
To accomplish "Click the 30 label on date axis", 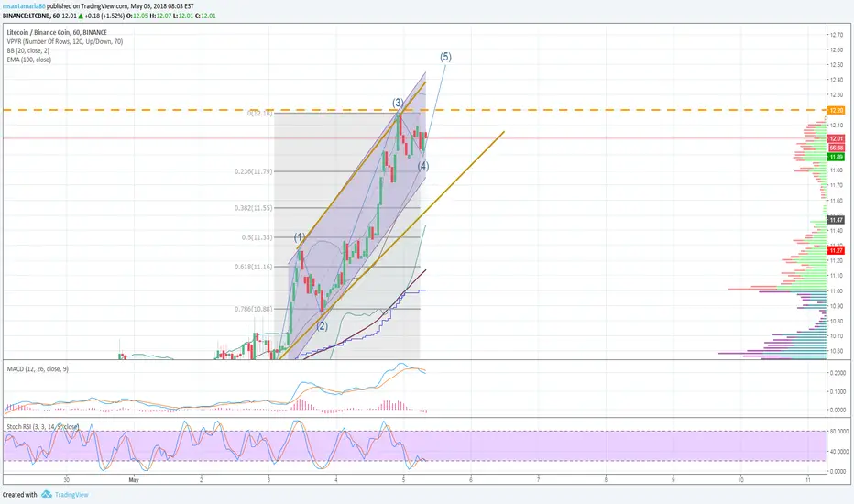I will tap(67, 480).
